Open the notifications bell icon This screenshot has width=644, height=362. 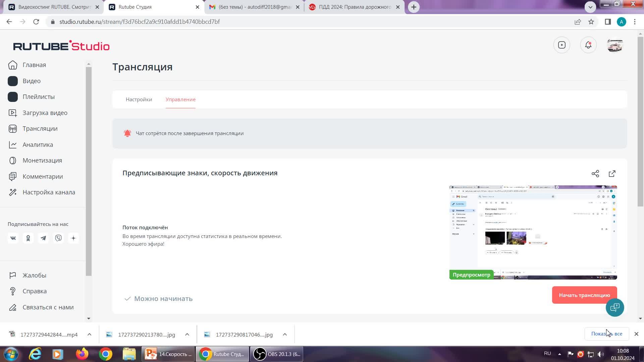pos(588,45)
